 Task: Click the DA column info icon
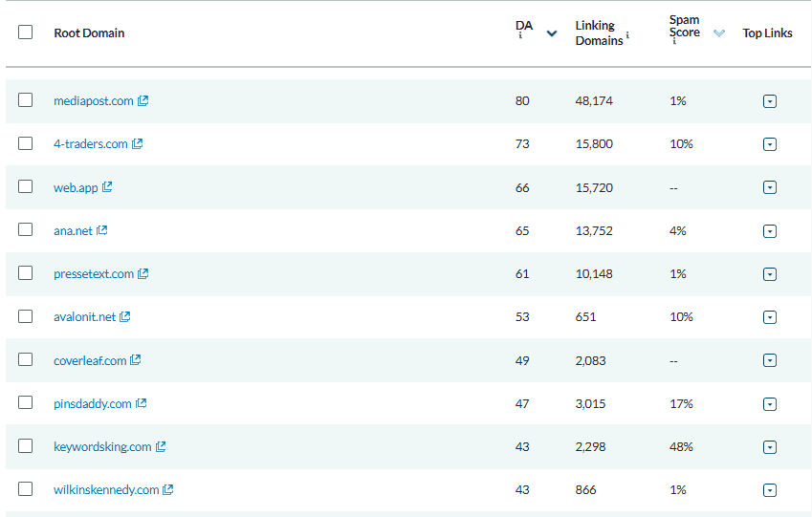point(520,36)
